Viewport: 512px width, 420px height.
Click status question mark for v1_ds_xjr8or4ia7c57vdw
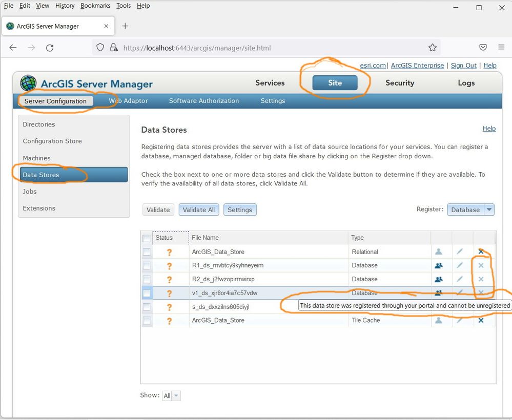tap(169, 293)
